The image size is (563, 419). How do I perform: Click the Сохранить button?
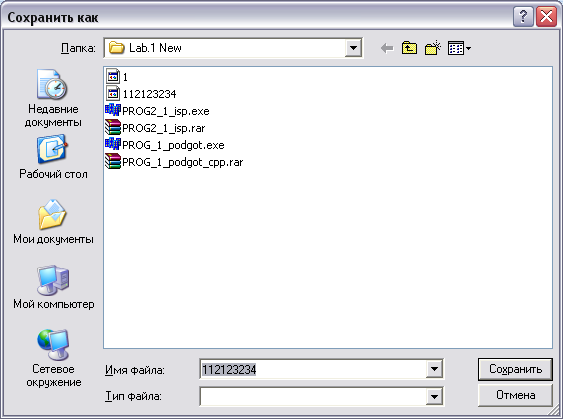point(515,369)
